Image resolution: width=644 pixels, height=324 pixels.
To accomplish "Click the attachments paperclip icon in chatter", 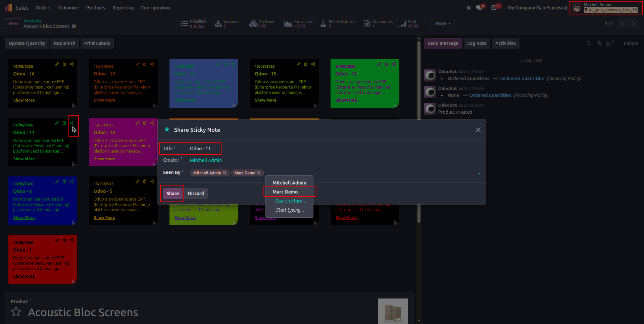I will click(x=599, y=43).
